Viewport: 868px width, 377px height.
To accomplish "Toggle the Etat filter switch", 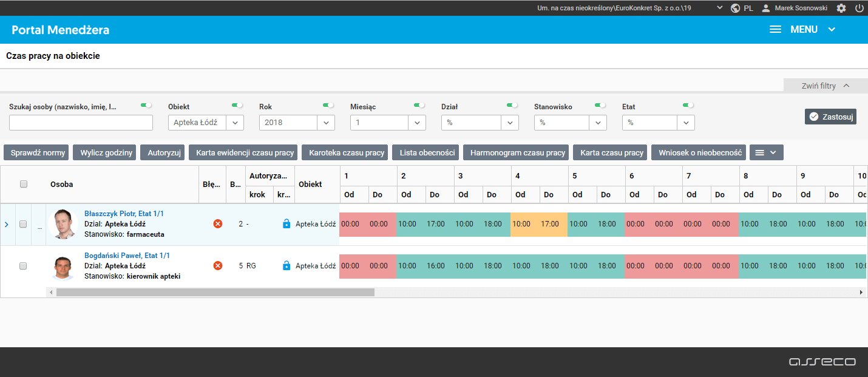I will (688, 106).
